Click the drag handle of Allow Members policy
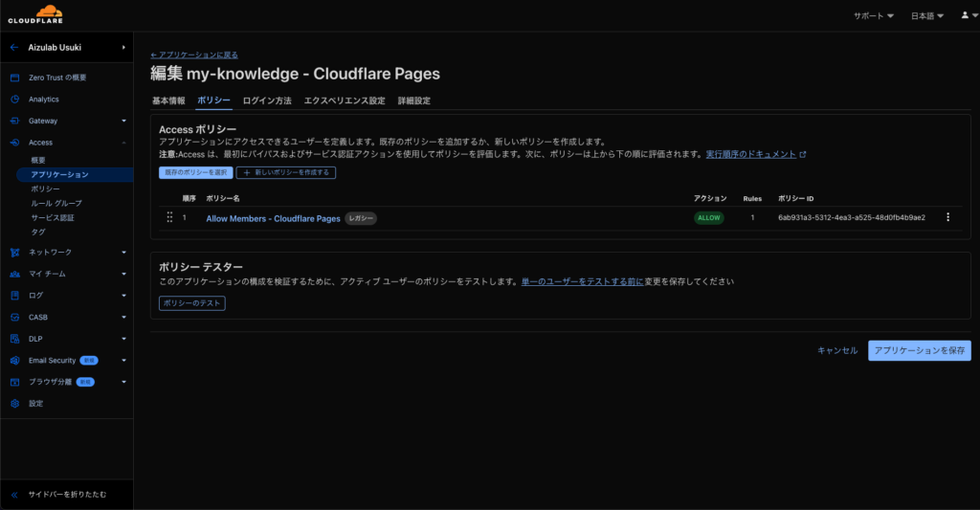This screenshot has height=510, width=980. pyautogui.click(x=169, y=217)
